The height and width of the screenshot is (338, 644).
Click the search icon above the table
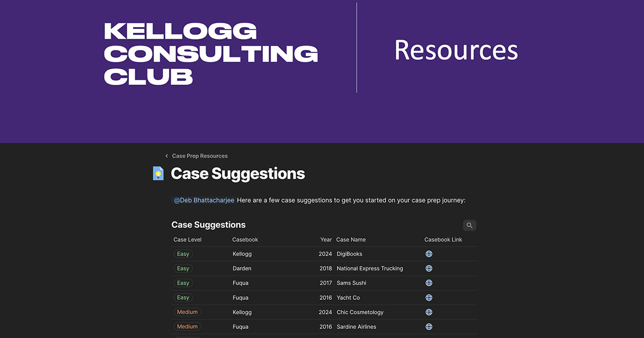tap(470, 225)
